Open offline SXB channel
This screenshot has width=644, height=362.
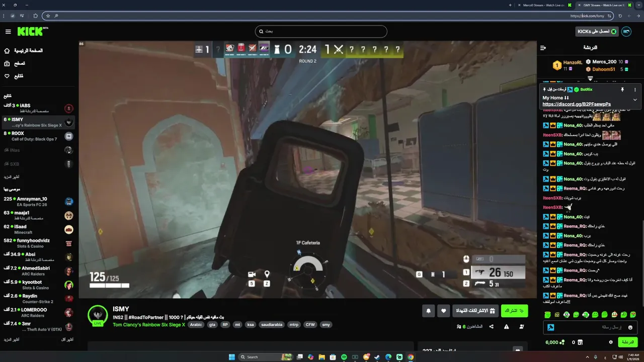tap(38, 164)
